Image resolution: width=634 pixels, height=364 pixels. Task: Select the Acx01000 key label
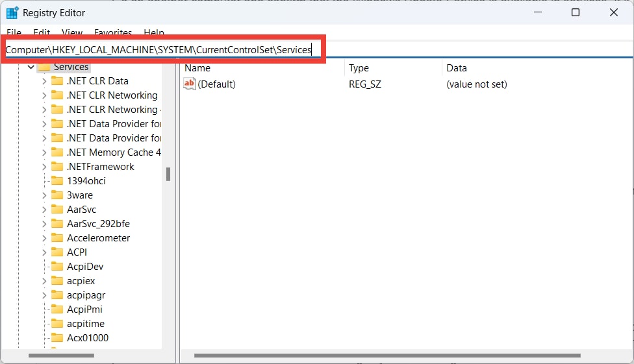pyautogui.click(x=87, y=338)
